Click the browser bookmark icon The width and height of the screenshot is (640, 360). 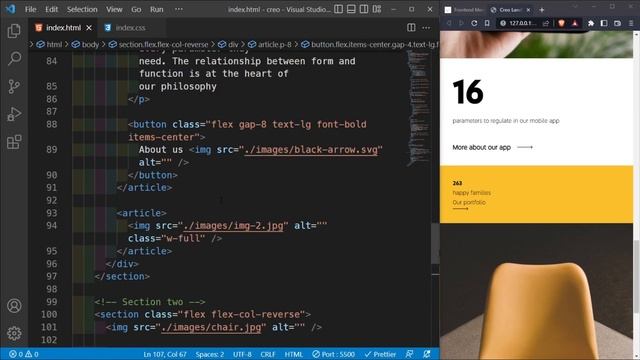(x=487, y=23)
